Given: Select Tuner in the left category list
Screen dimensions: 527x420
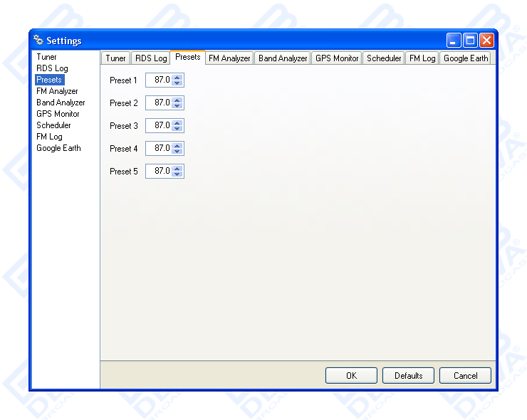Looking at the screenshot, I should pyautogui.click(x=46, y=57).
